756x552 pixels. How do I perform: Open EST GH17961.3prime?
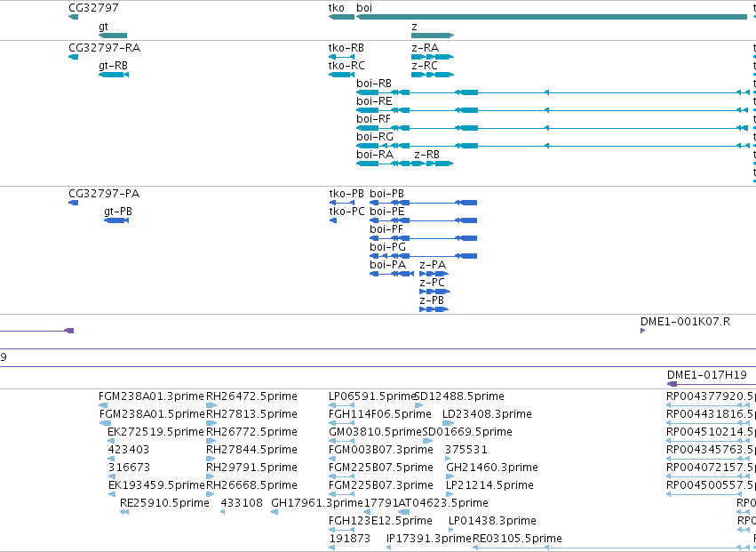pos(275,512)
